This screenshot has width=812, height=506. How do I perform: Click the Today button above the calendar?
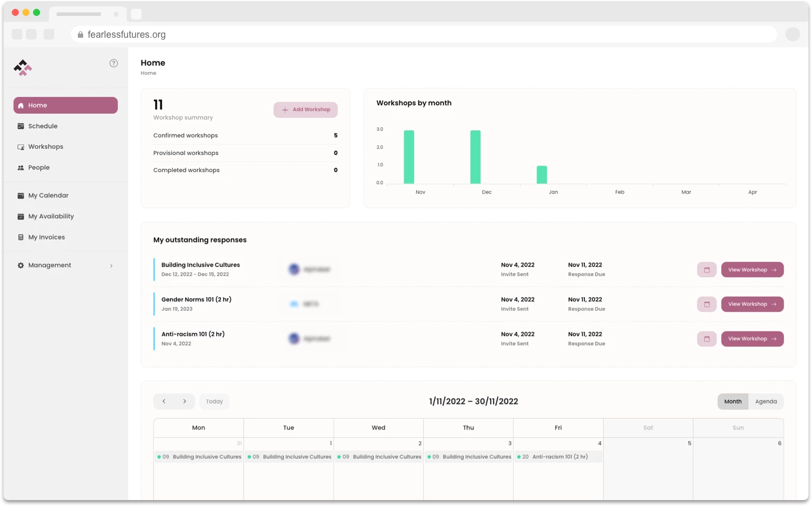pyautogui.click(x=214, y=401)
